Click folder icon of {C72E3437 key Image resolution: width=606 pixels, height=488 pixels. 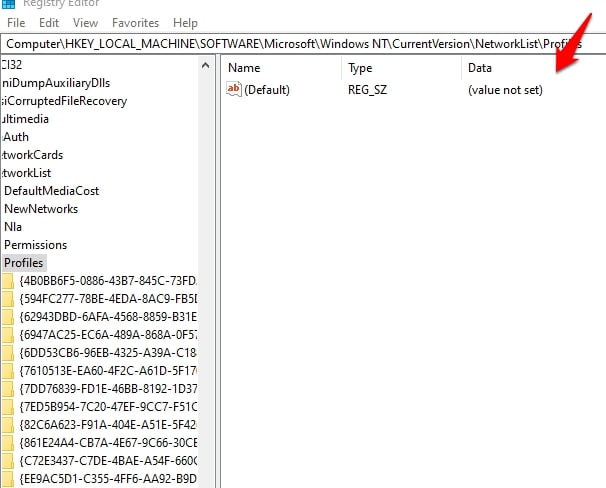click(8, 461)
